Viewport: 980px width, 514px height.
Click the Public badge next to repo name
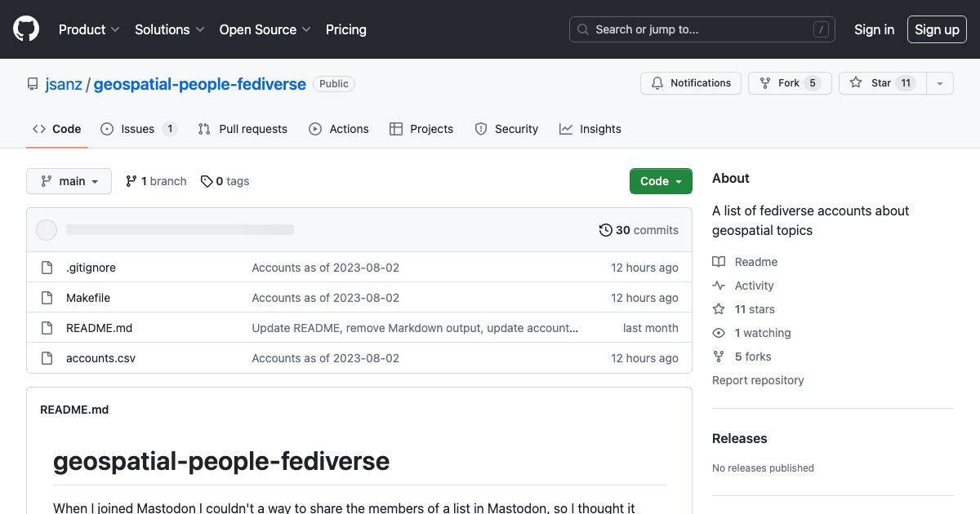(x=333, y=83)
